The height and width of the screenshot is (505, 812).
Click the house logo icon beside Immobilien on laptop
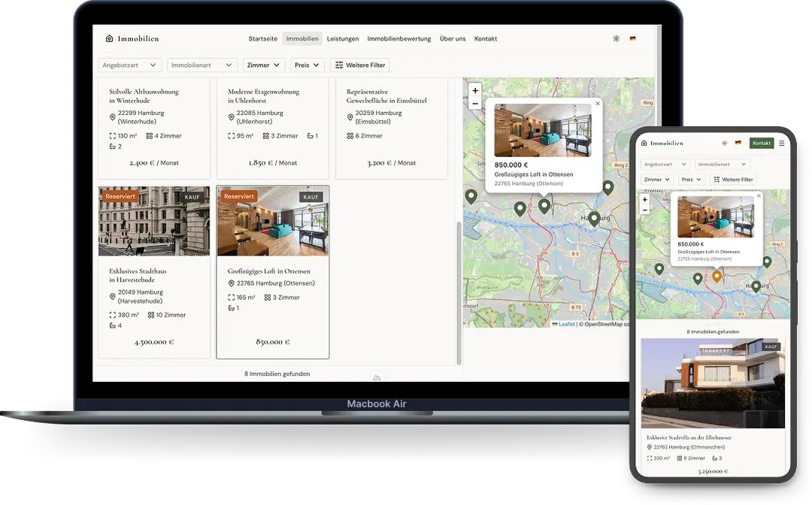[x=109, y=38]
